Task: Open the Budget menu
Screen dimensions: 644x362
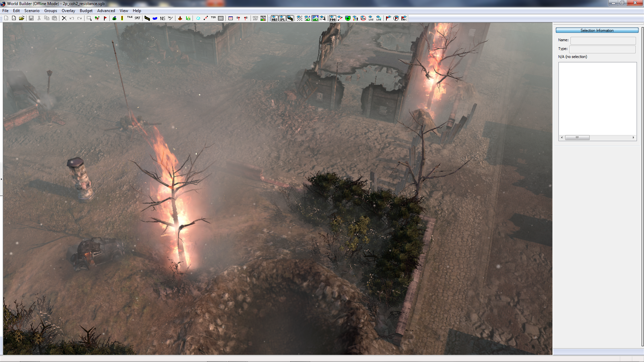Action: pos(86,11)
